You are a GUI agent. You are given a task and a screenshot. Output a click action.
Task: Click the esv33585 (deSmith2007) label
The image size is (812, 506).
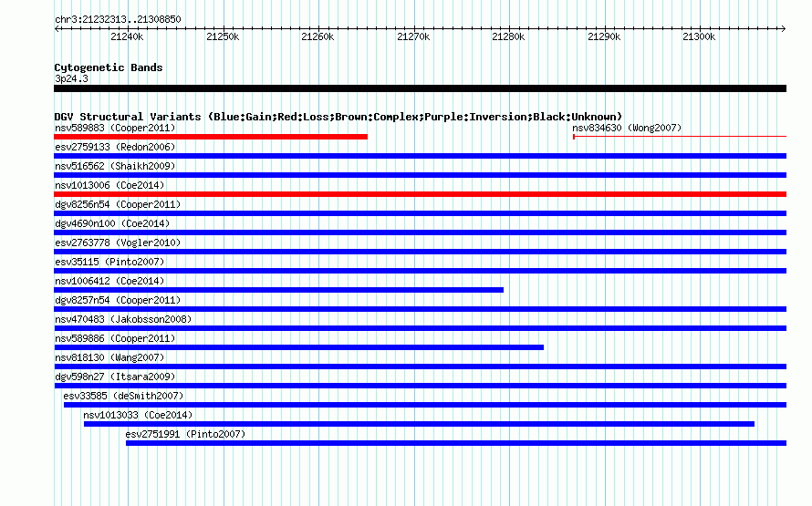pyautogui.click(x=123, y=396)
